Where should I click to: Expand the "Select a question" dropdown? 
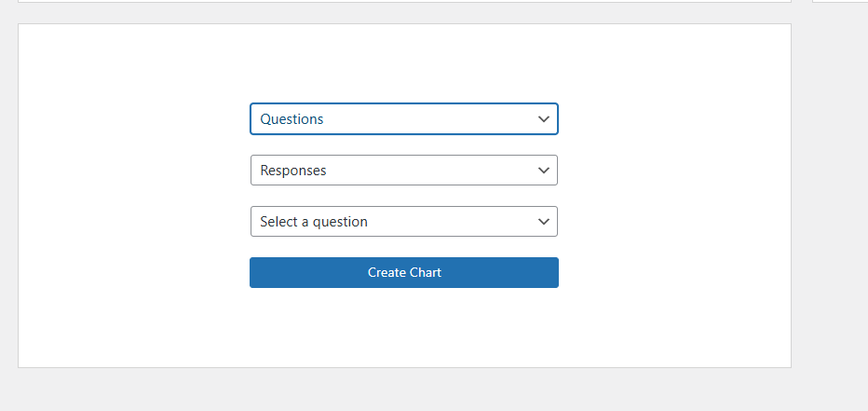point(403,222)
